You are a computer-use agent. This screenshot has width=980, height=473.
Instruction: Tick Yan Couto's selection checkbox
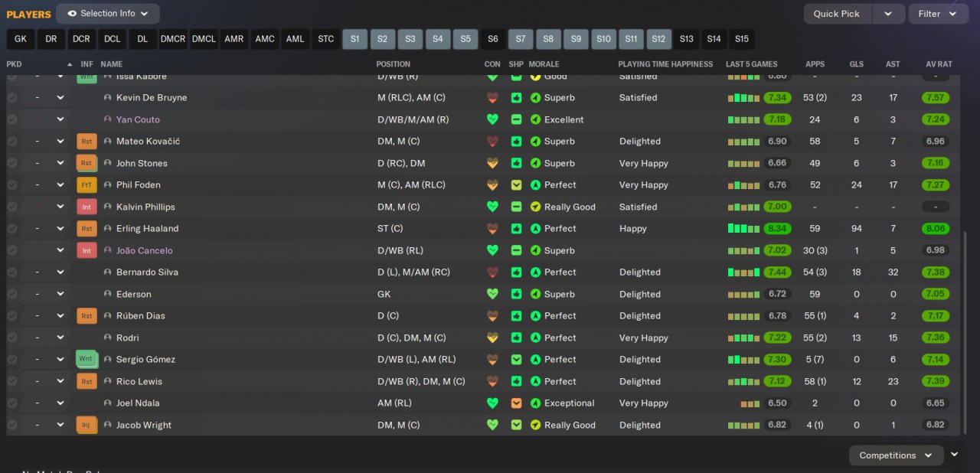click(12, 119)
